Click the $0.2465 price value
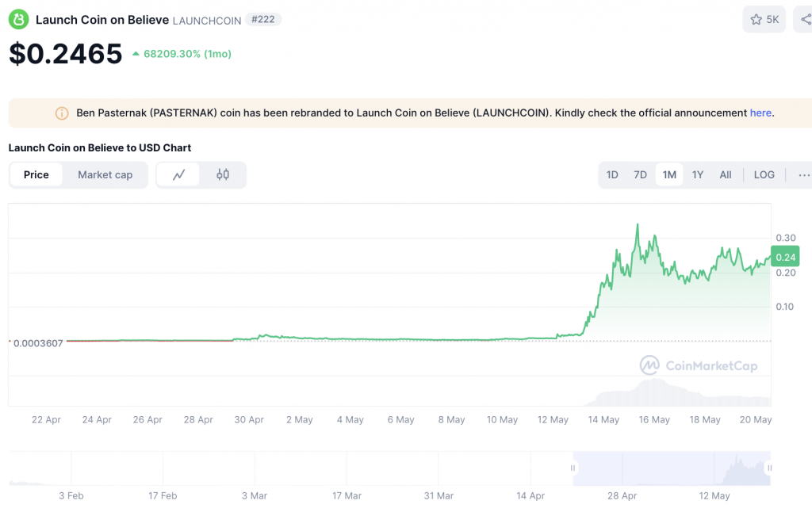812x512 pixels. 66,53
